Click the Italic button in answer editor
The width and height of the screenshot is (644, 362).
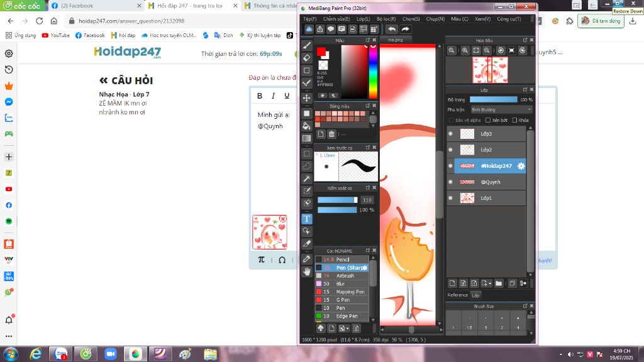click(273, 96)
